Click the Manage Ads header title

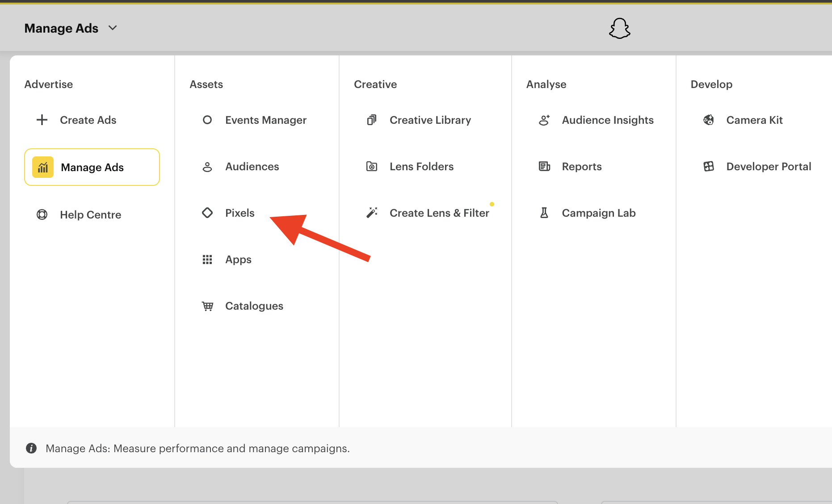coord(61,28)
